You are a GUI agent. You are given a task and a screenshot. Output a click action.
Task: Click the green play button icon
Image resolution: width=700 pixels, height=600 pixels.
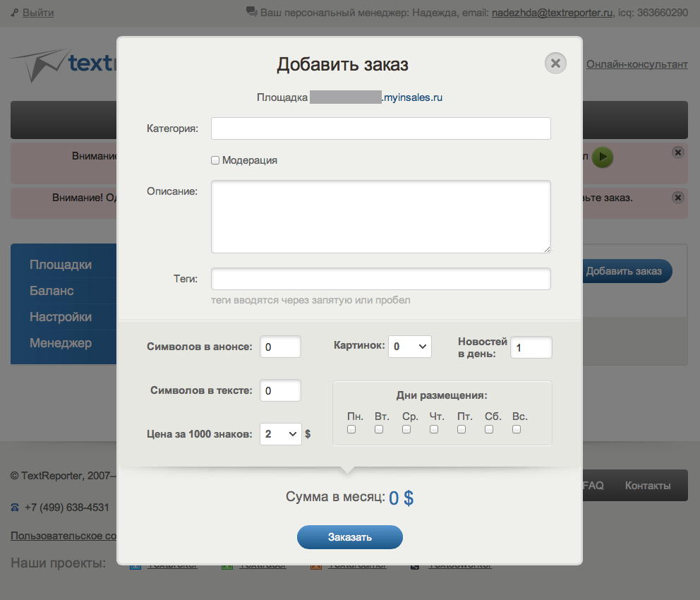(x=603, y=157)
